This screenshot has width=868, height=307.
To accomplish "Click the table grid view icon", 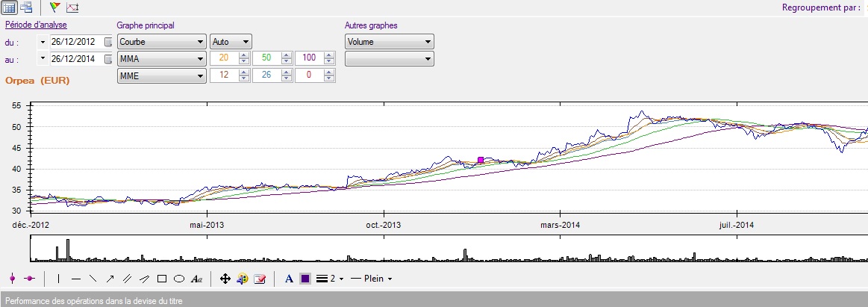I will pyautogui.click(x=10, y=7).
